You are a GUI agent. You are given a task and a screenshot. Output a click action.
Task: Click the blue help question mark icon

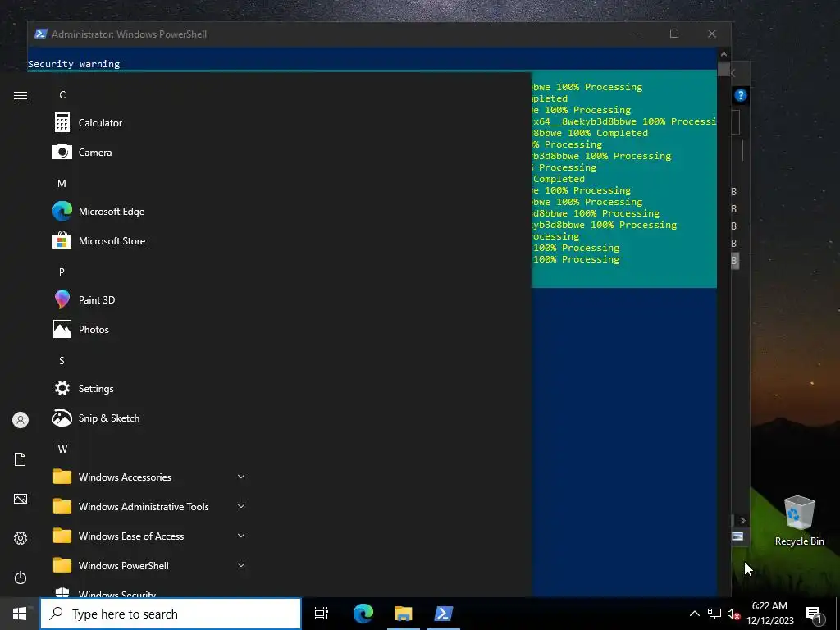[741, 95]
